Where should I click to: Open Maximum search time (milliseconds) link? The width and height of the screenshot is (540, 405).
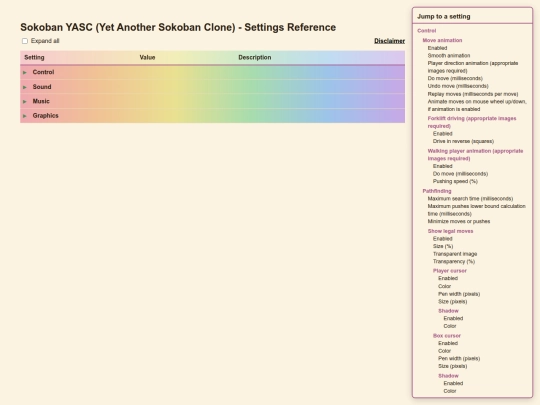click(470, 199)
